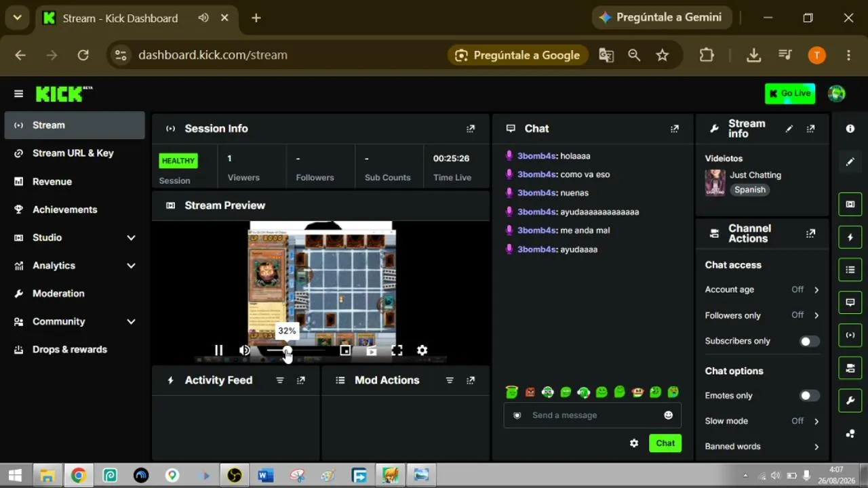This screenshot has width=868, height=488.
Task: Click Pregúntale a Google in address bar
Action: tap(517, 56)
